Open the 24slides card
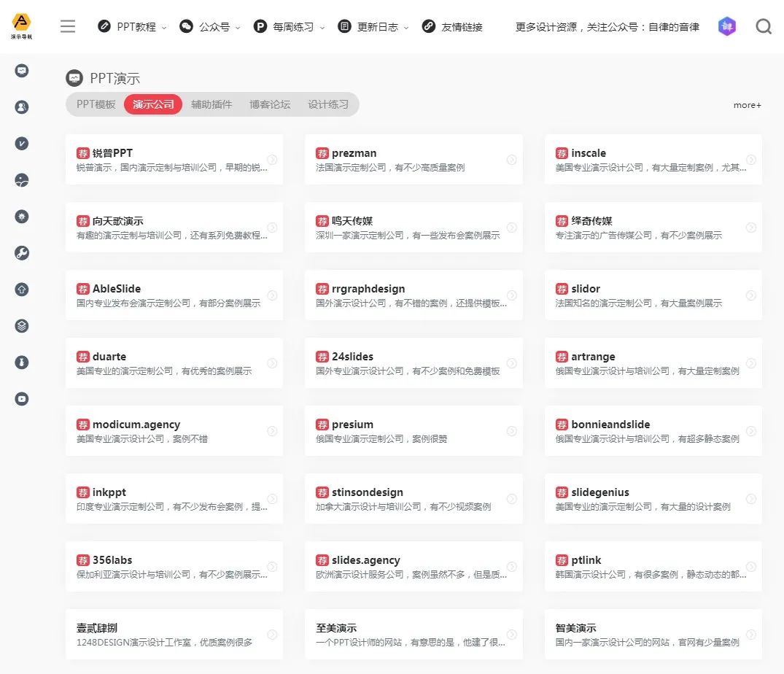Screen dimensions: 784x674 (x=414, y=363)
